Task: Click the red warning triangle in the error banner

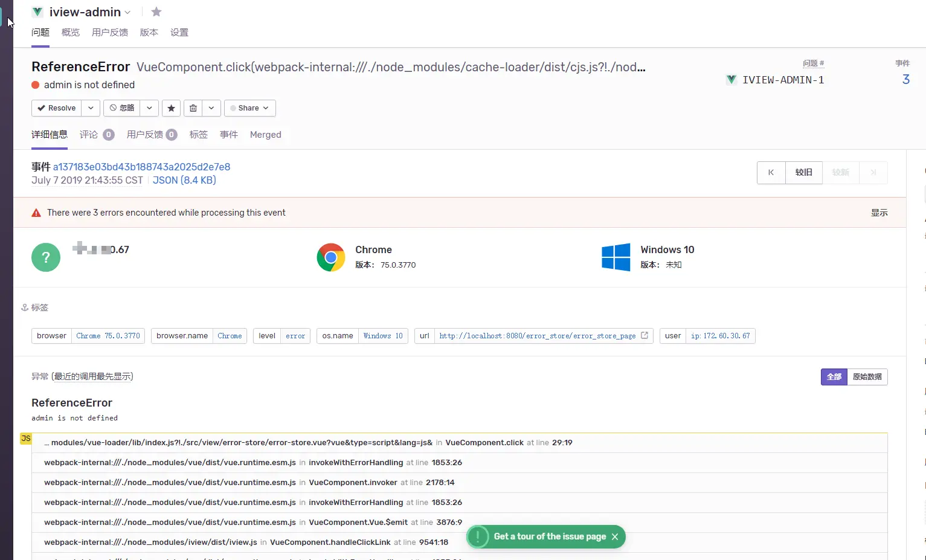Action: coord(36,213)
